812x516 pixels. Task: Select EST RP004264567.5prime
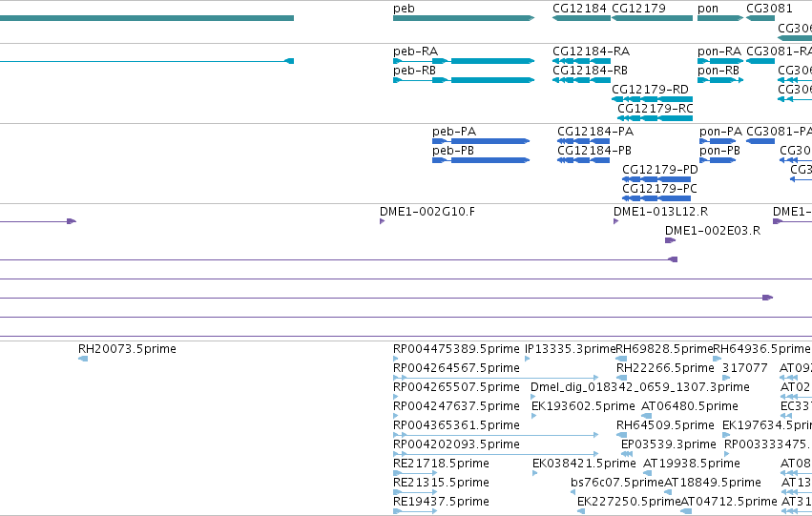495,378
